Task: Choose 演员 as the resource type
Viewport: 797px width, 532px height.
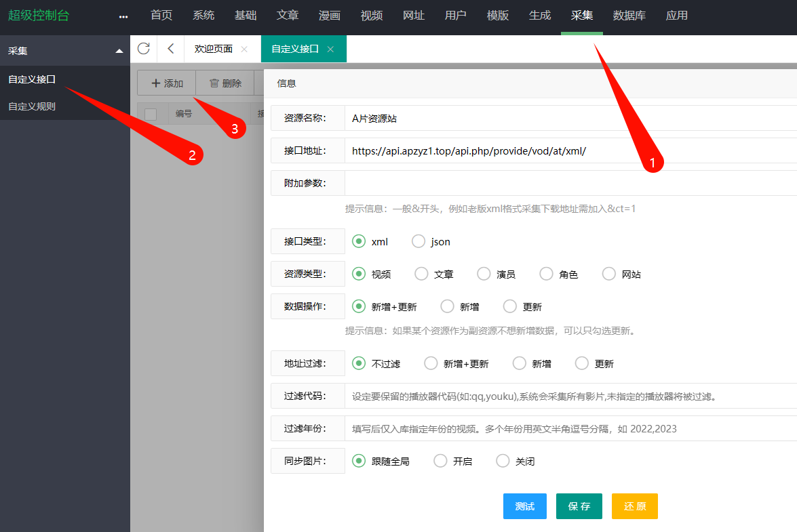Action: click(483, 273)
